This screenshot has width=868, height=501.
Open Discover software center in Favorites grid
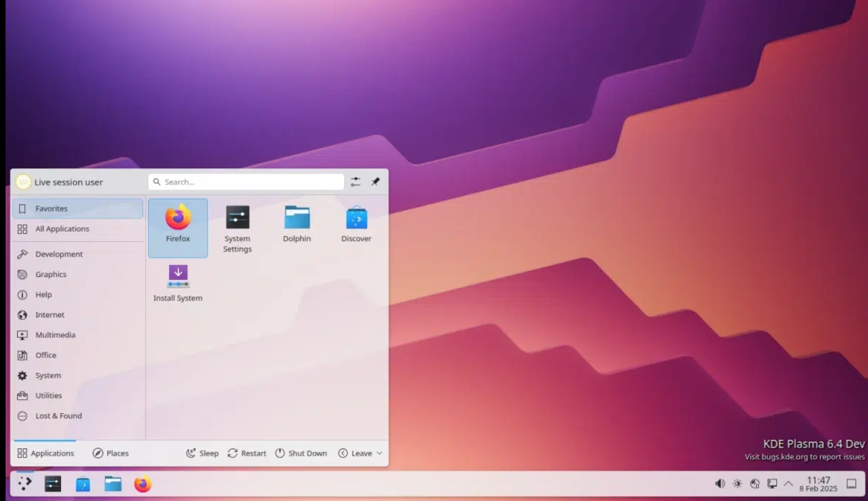[356, 228]
